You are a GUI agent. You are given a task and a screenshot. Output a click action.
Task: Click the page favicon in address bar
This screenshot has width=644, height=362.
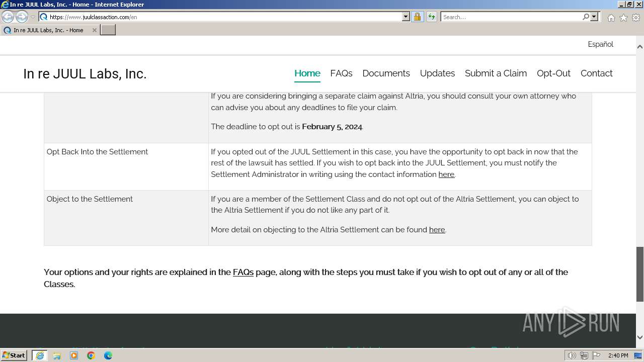[44, 17]
